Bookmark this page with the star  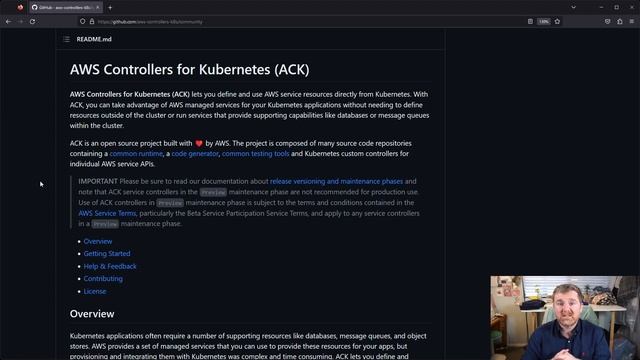coord(557,22)
